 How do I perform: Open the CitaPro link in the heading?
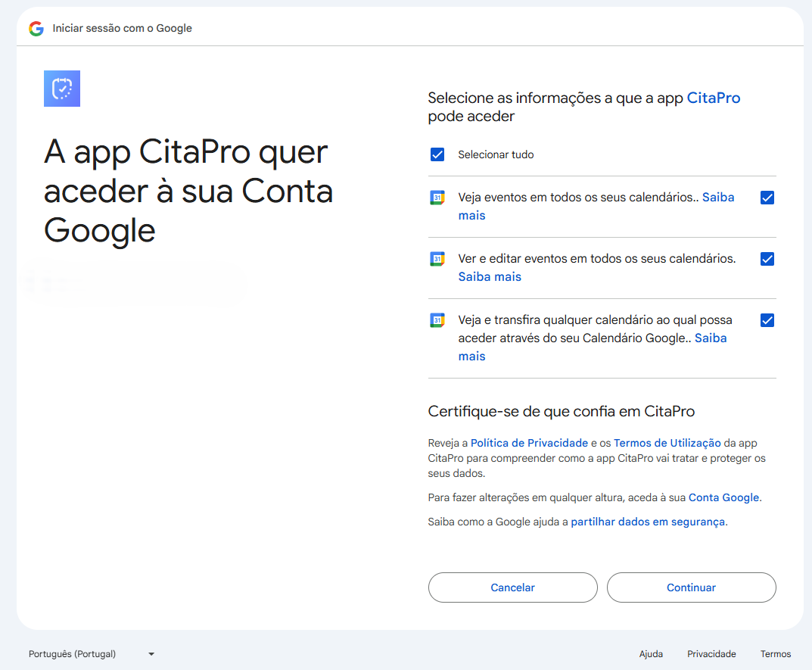[714, 98]
